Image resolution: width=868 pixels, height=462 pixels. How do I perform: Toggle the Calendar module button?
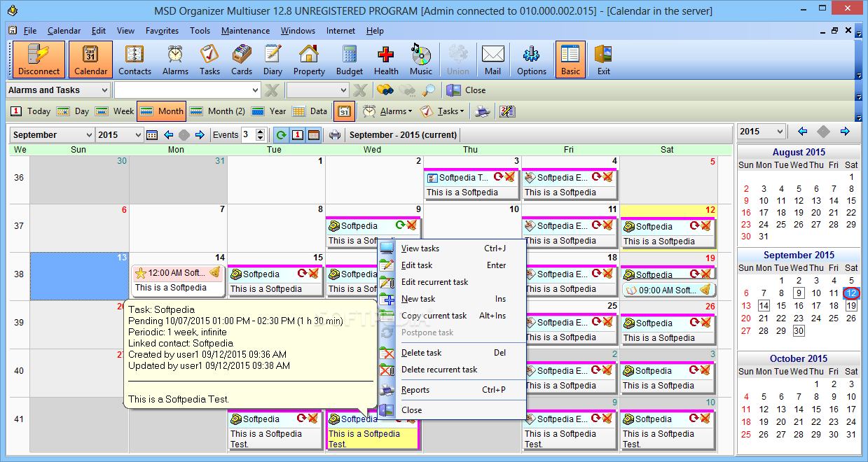coord(90,59)
